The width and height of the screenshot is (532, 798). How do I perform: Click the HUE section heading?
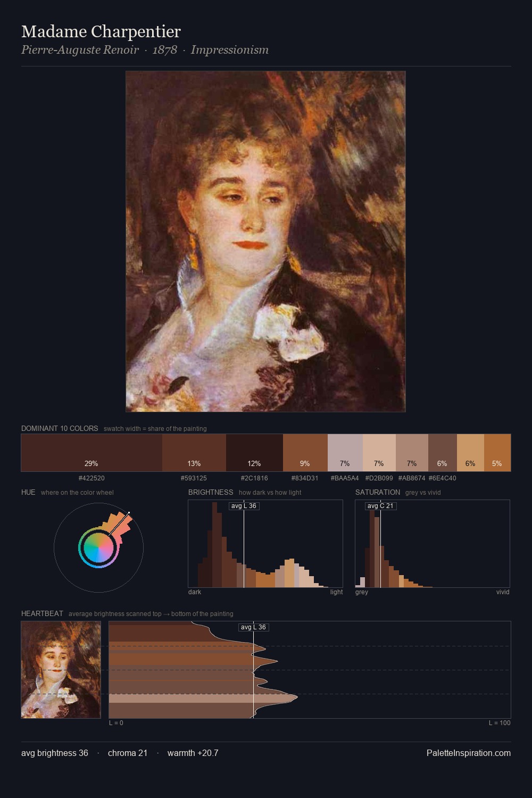point(28,492)
